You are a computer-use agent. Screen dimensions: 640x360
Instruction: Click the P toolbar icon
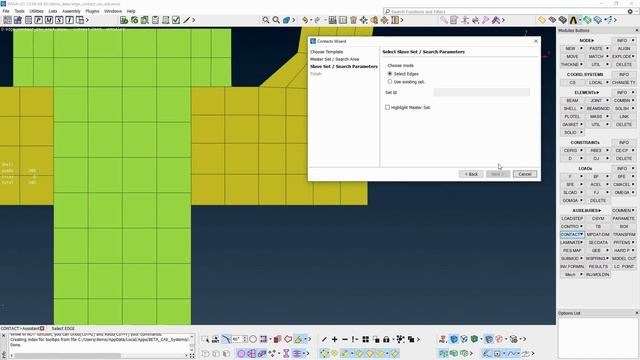[x=38, y=20]
